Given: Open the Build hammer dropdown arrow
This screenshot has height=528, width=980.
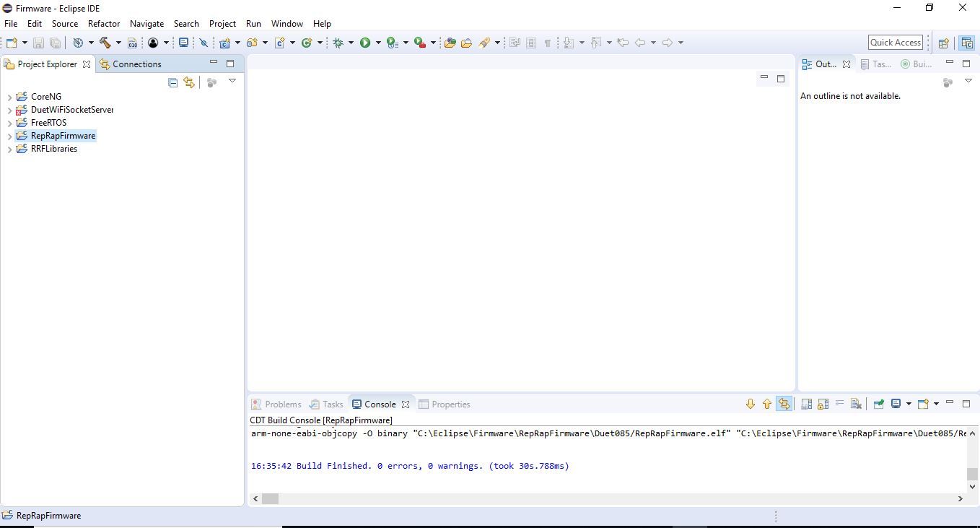Looking at the screenshot, I should 118,43.
